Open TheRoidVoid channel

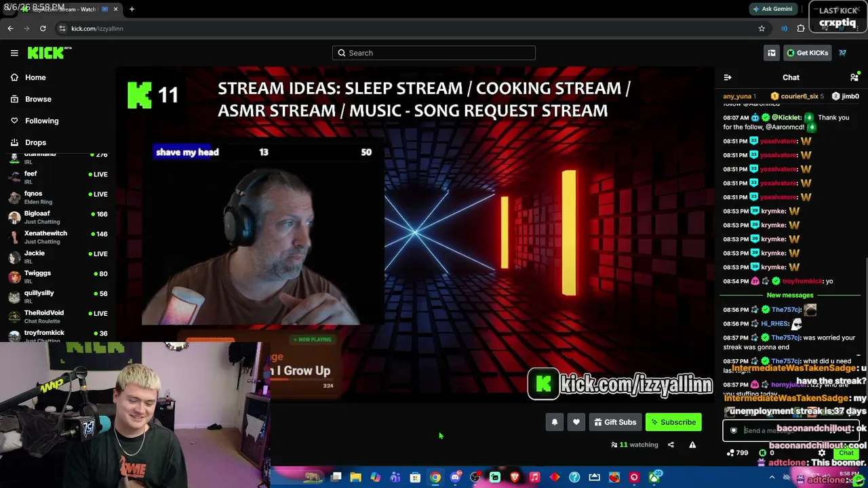58,316
